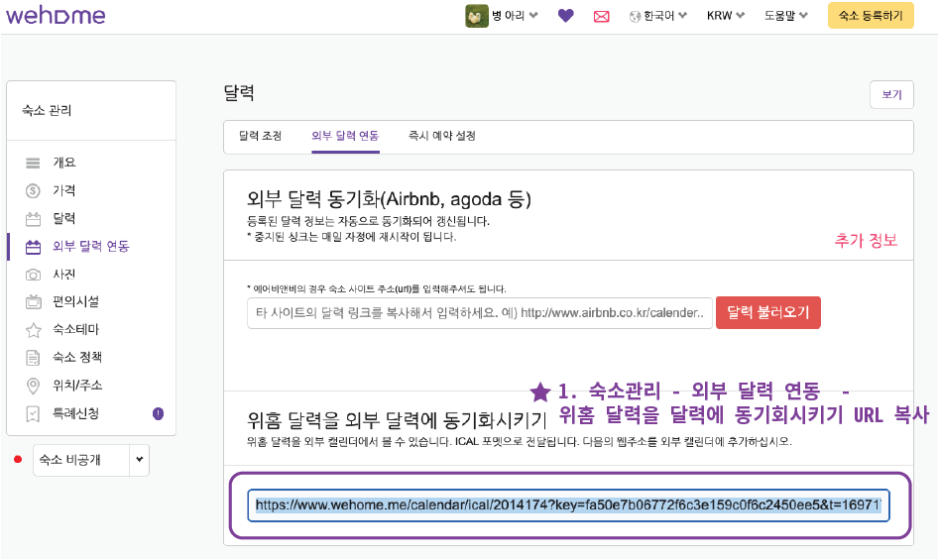Click the 달력 불러오기 button
This screenshot has width=938, height=560.
click(x=767, y=313)
